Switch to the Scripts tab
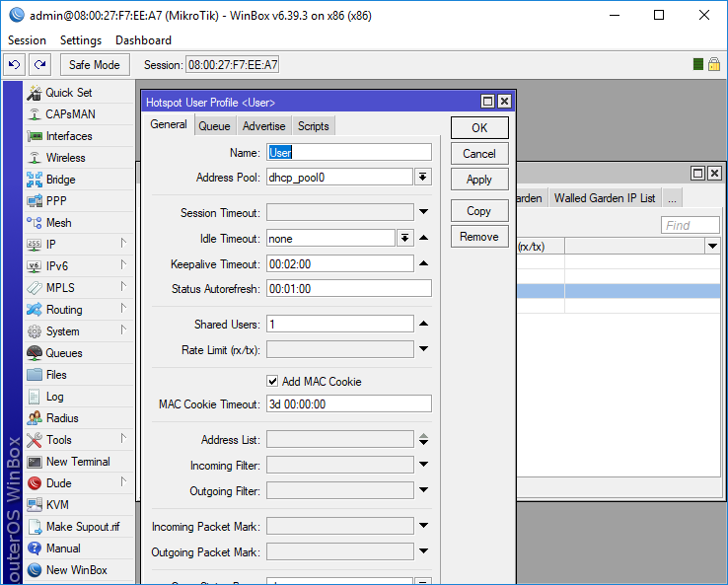Viewport: 728px width, 585px height. tap(314, 126)
